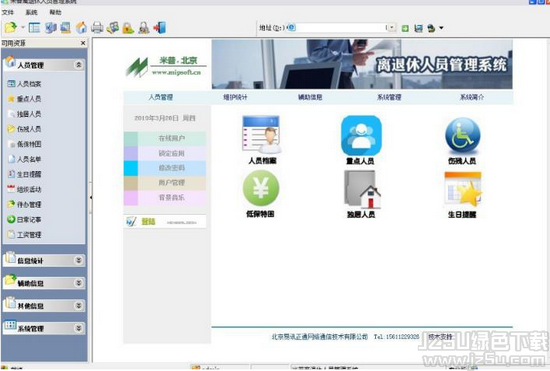Follow the www.mipsoft.cn link
Screen dimensions: 550x371
pos(176,73)
